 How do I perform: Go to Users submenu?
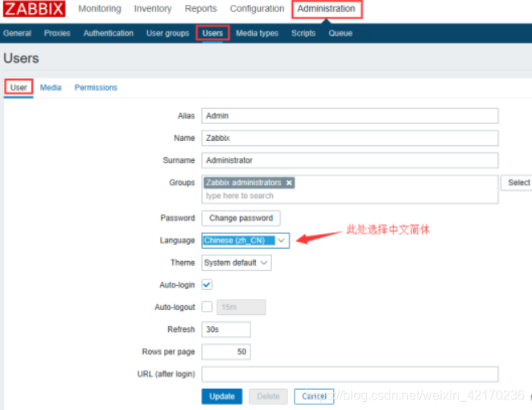pos(212,33)
